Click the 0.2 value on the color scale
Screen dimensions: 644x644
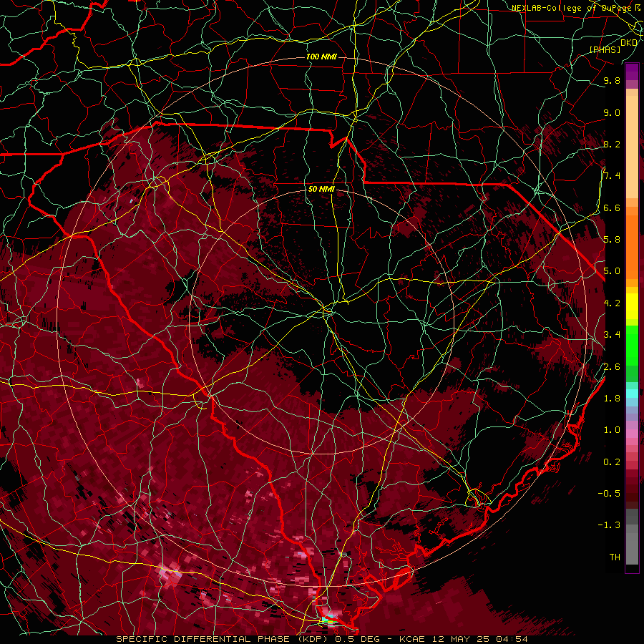pyautogui.click(x=612, y=462)
